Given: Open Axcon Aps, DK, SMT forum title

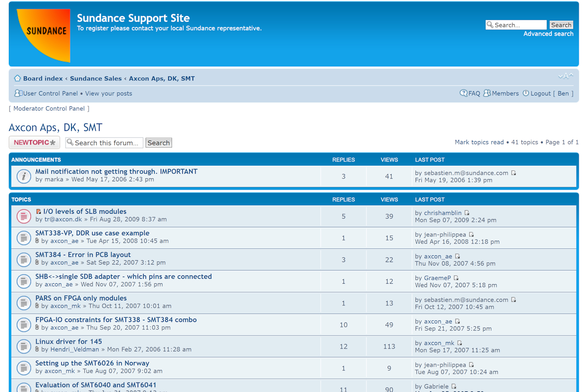Looking at the screenshot, I should tap(55, 127).
